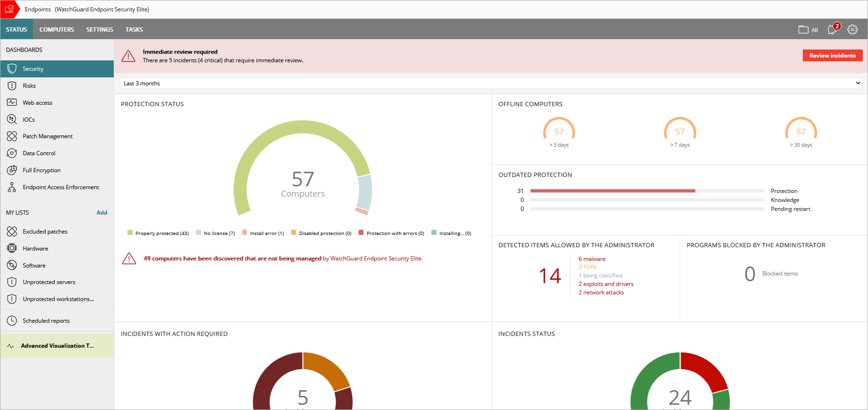Image resolution: width=868 pixels, height=410 pixels.
Task: Switch to the STATUS tab
Action: point(17,29)
